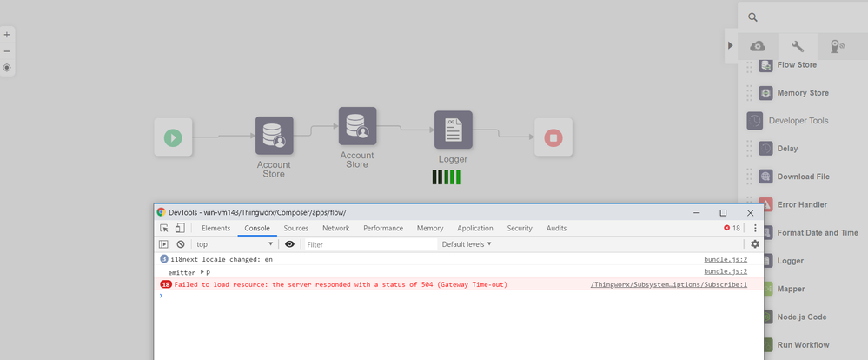Open bundle.js:2 link for i18next message
This screenshot has height=360, width=868.
[x=726, y=259]
